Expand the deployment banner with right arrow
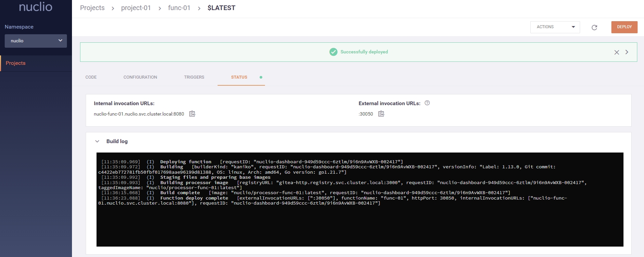Image resolution: width=644 pixels, height=257 pixels. point(627,52)
